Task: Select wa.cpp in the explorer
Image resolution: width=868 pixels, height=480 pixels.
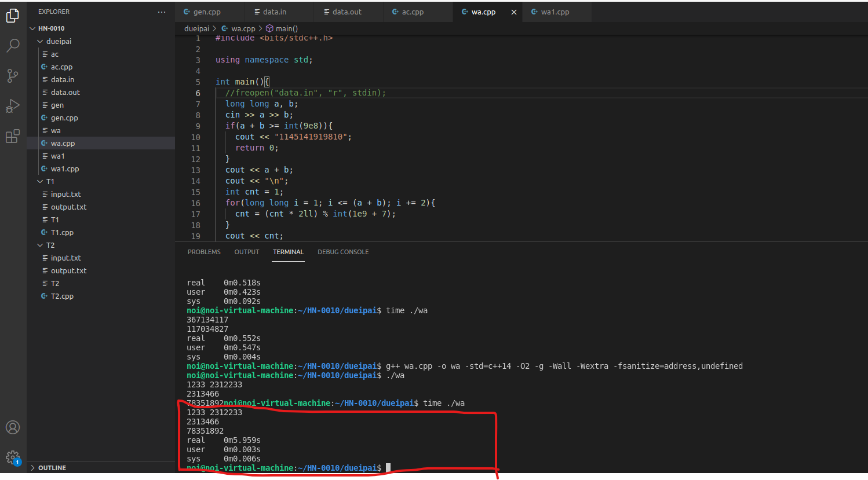Action: tap(101, 144)
